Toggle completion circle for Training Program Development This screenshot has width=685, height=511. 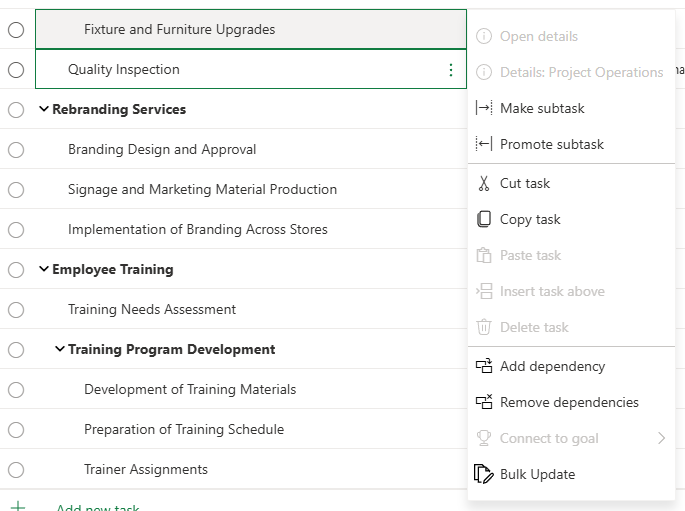[16, 350]
